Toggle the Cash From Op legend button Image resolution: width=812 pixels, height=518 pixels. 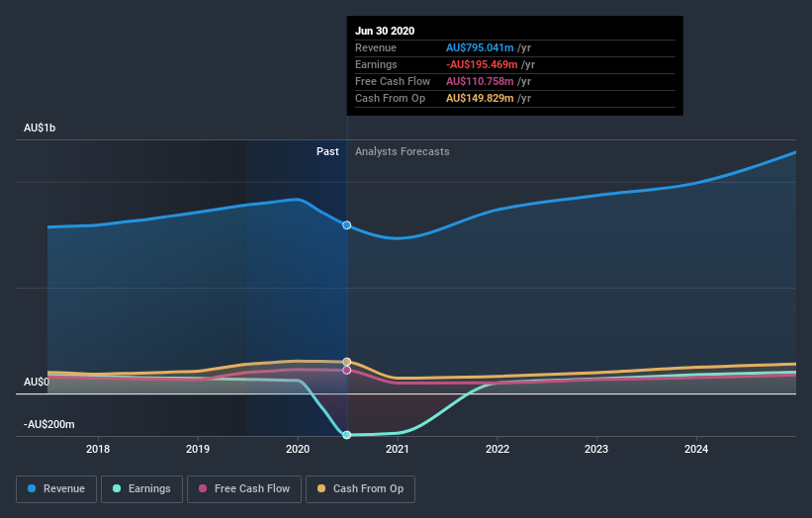pyautogui.click(x=360, y=489)
